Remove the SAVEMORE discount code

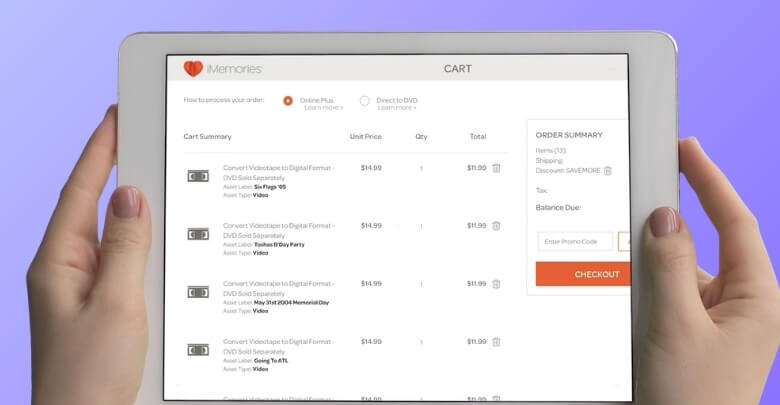607,171
